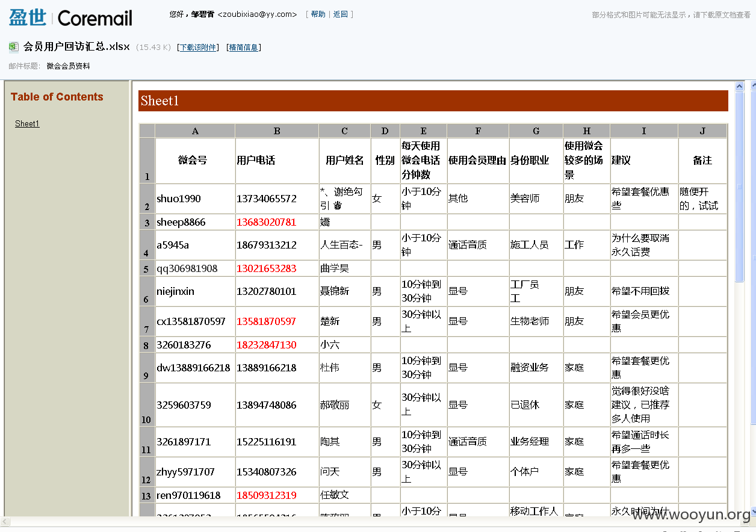Screen dimensions: 756x532
Task: Click name cell 任敏文
Action: click(345, 495)
